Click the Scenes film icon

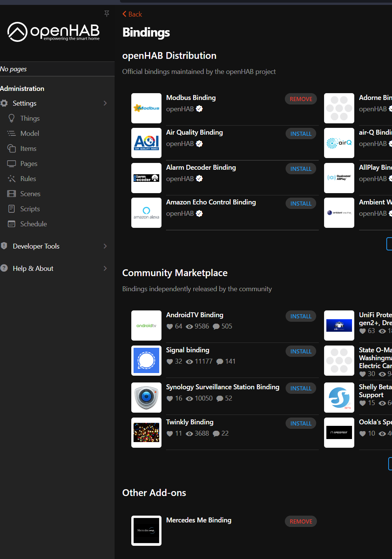coord(12,194)
